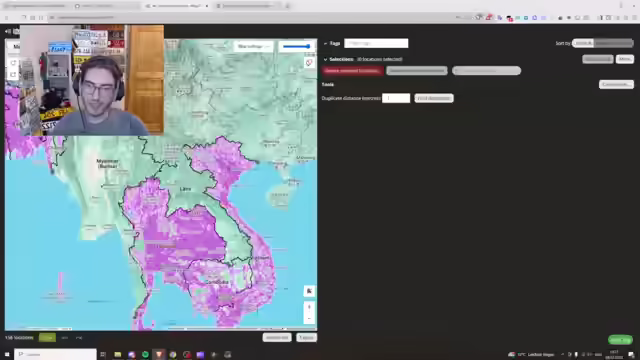Click the browser back navigation arrow

7,18
